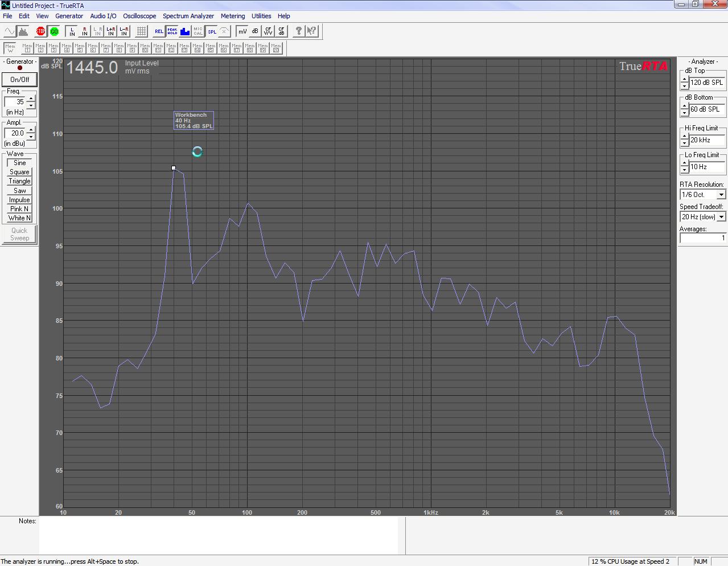Switch to the oscilloscope sine wave icon

coord(10,31)
